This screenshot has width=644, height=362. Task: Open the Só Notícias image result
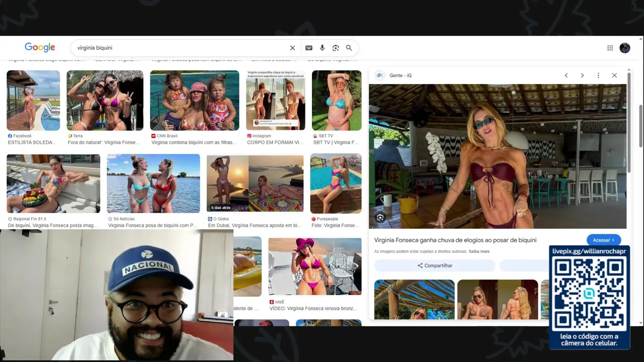[153, 184]
